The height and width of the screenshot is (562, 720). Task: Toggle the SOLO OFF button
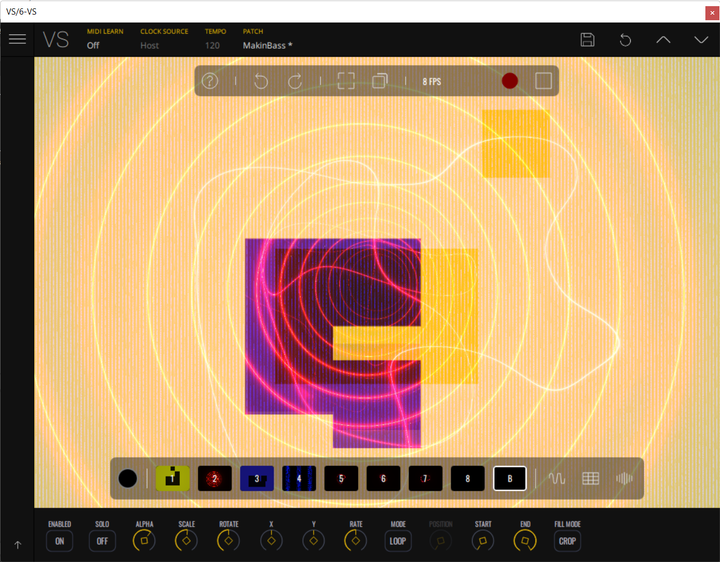click(x=102, y=541)
